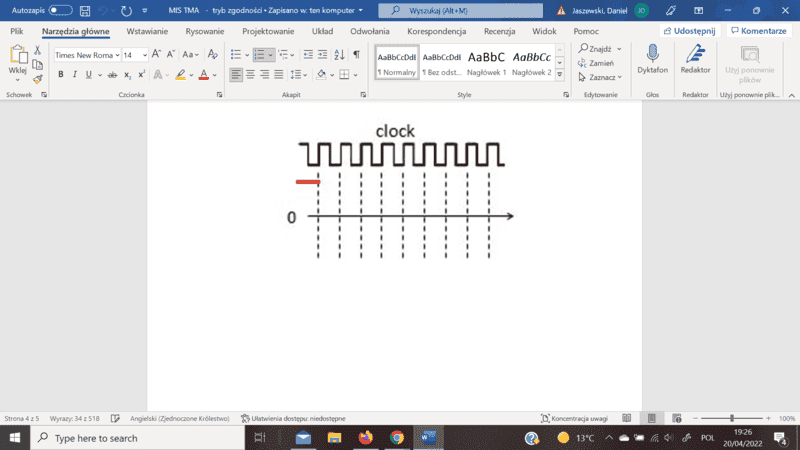Toggle italic formatting
Viewport: 800px width, 450px height.
tap(75, 75)
